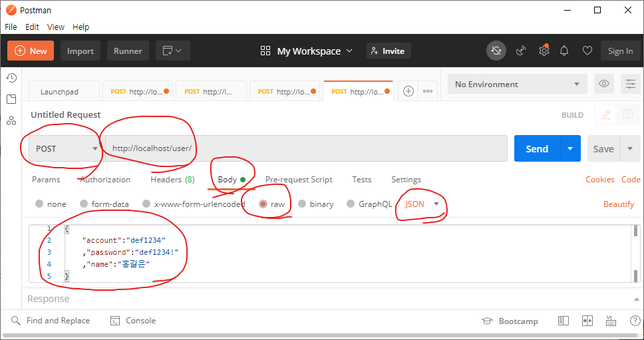The width and height of the screenshot is (644, 340).
Task: Add a new request tab with plus icon
Action: click(x=408, y=91)
